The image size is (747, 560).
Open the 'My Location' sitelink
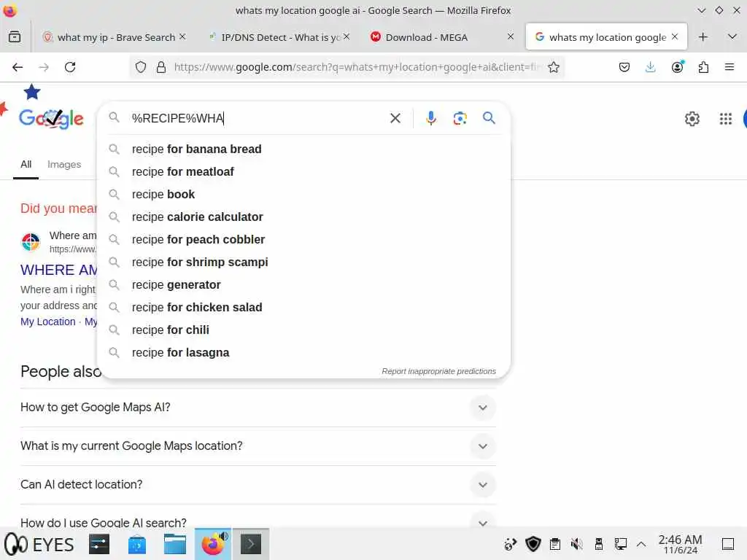[x=47, y=322]
